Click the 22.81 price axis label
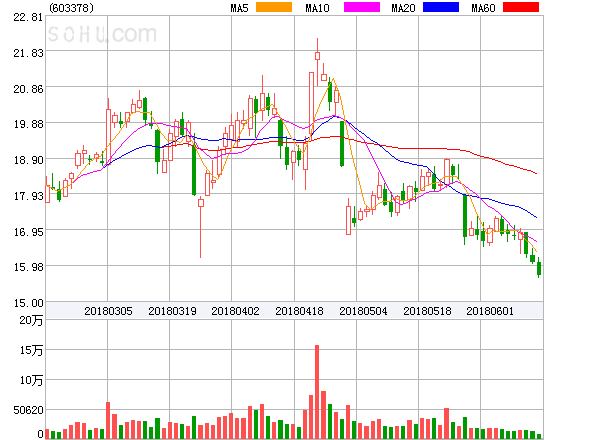This screenshot has height=440, width=600. pos(28,17)
